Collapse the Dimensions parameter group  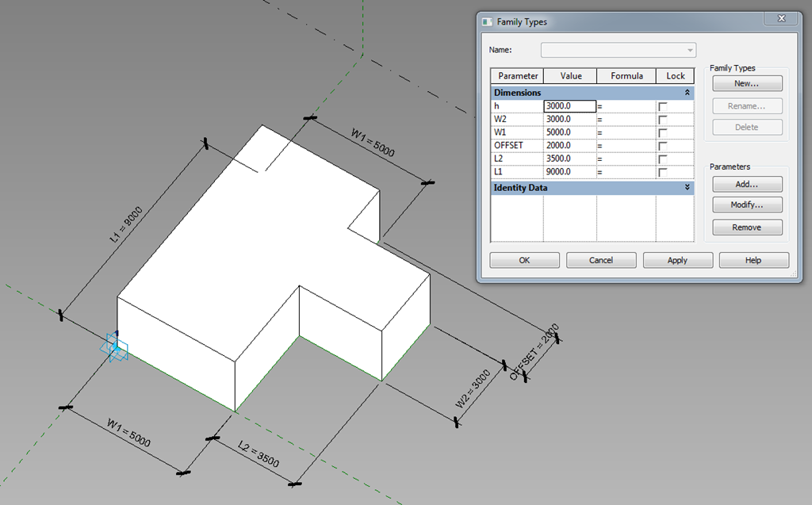687,93
